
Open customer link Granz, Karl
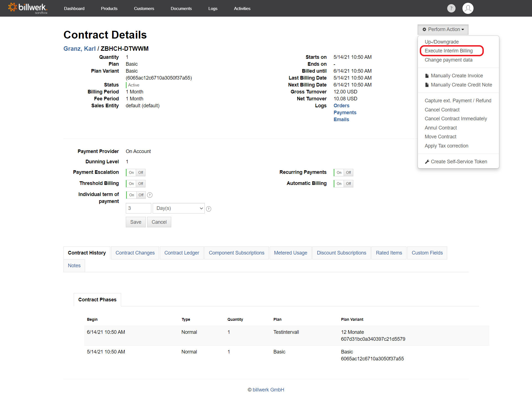pyautogui.click(x=80, y=49)
